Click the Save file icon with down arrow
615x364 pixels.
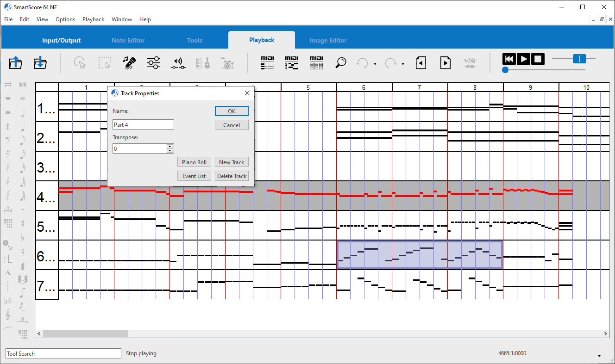click(40, 62)
